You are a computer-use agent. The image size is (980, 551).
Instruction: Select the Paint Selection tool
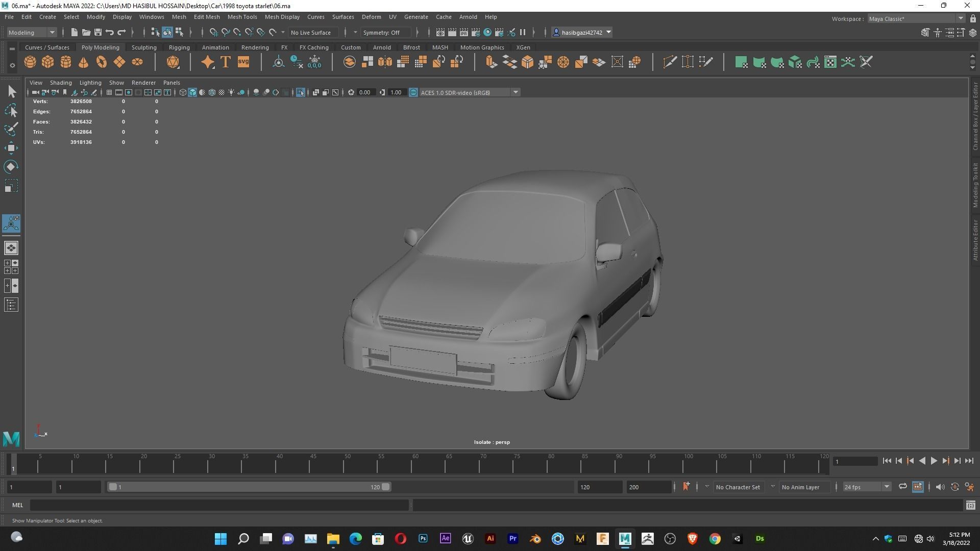click(11, 129)
